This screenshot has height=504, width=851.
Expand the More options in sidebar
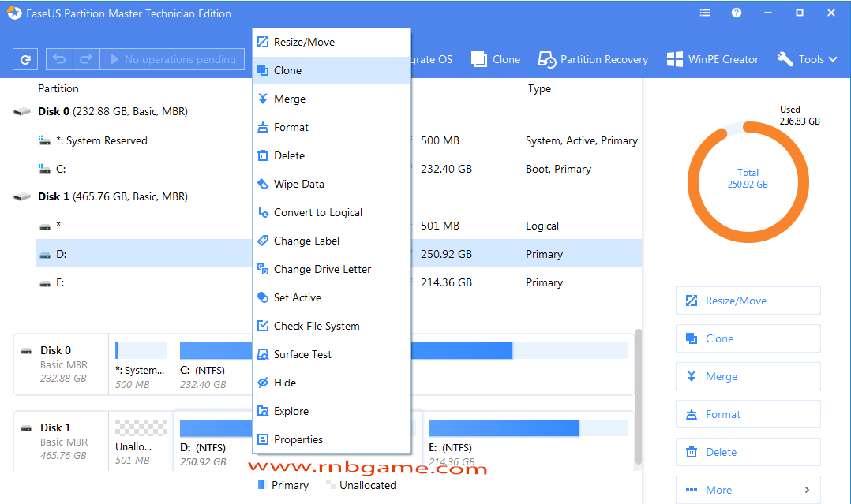coord(748,490)
